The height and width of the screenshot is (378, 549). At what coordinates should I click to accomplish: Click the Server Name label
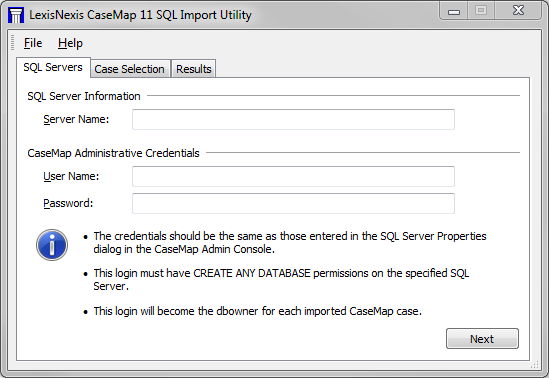click(76, 119)
